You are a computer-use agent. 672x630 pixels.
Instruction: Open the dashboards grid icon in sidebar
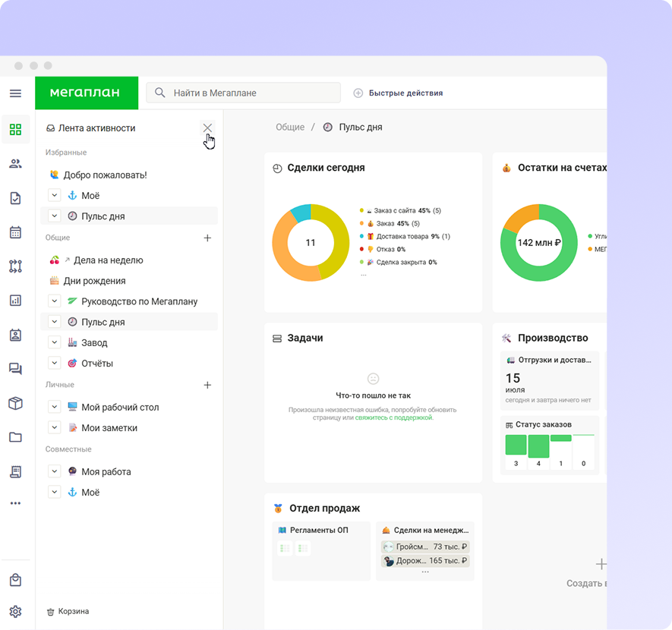(x=15, y=129)
